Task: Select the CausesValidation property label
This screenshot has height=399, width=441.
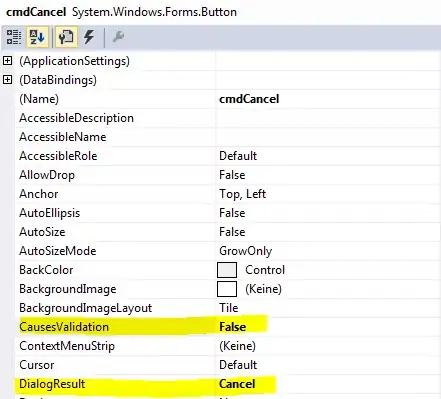Action: [64, 327]
